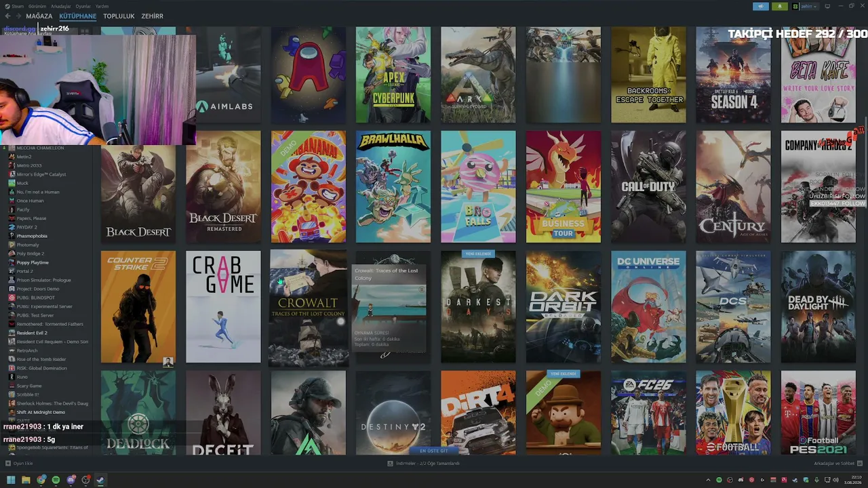
Task: Open the Counter-Strike 2 game cover
Action: (x=138, y=307)
